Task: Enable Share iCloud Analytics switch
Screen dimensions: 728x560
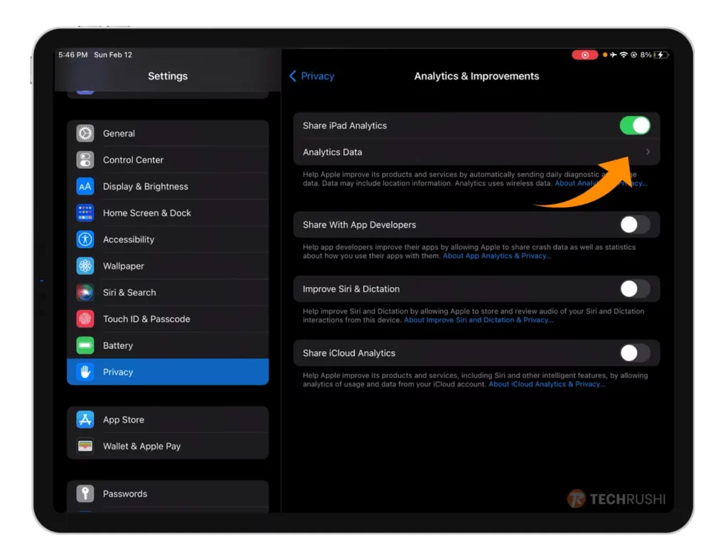Action: (x=635, y=353)
